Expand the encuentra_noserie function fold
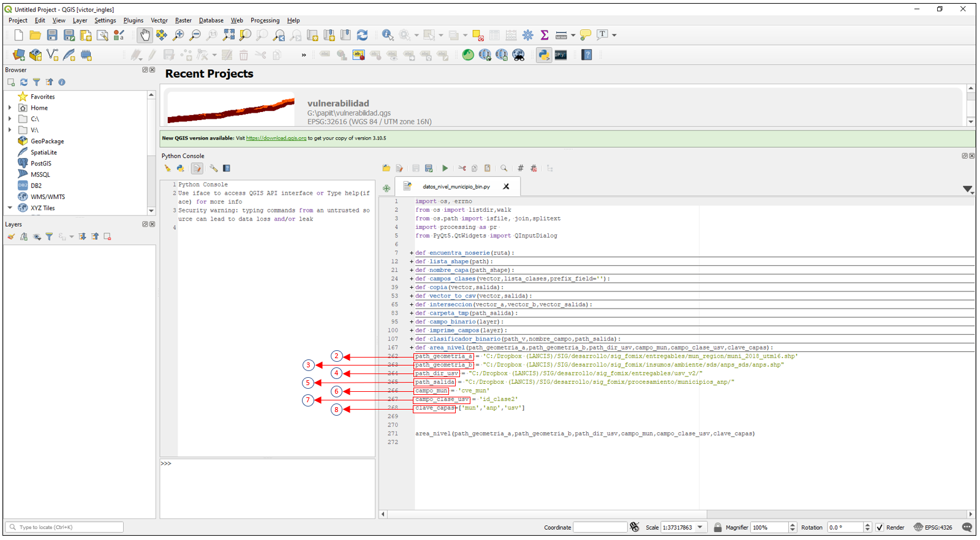Screen dimensions: 980x540 (412, 253)
